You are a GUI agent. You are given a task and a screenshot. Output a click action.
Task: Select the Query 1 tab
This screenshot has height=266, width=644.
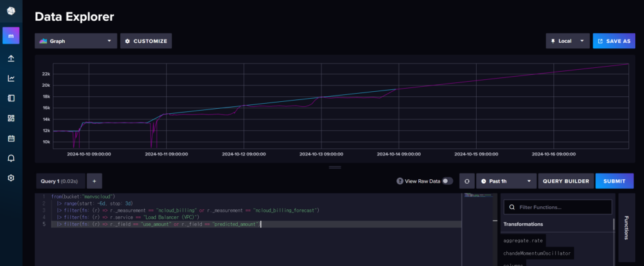click(x=60, y=181)
